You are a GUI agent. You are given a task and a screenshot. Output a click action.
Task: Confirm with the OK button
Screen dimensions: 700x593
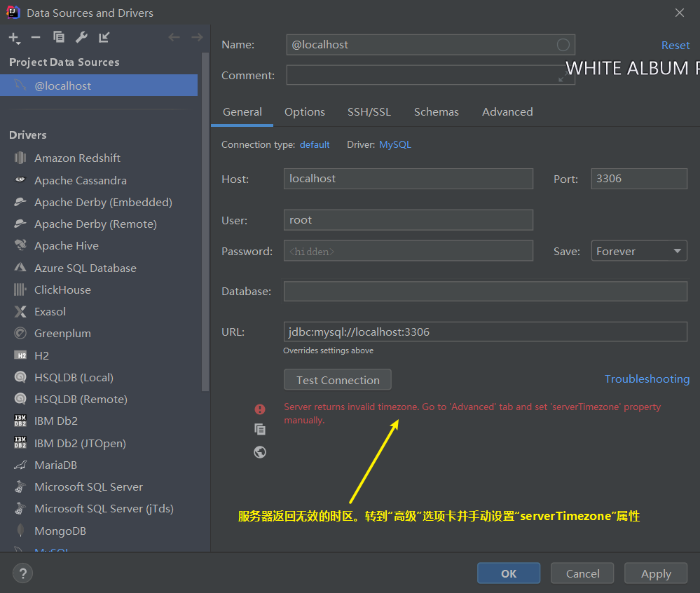click(x=509, y=573)
